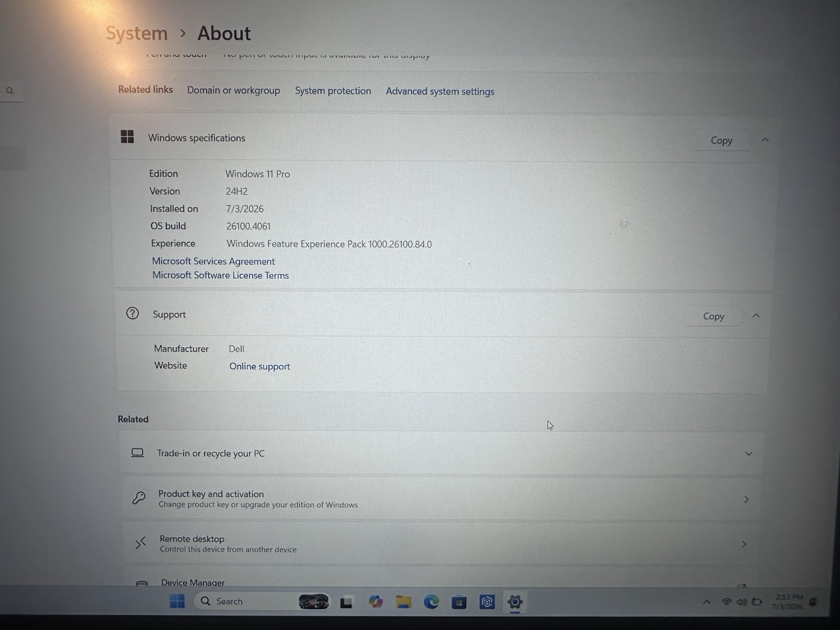Viewport: 840px width, 630px height.
Task: Click the About breadcrumb title
Action: [x=224, y=34]
